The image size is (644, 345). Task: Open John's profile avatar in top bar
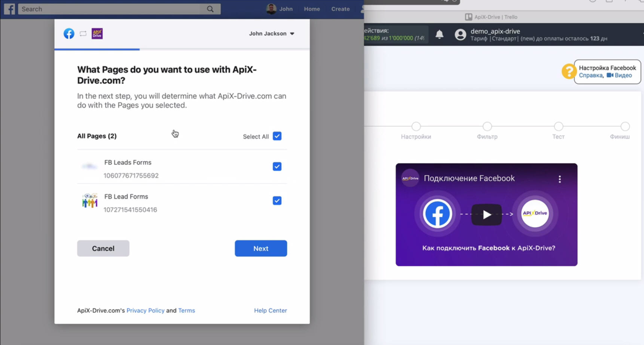pos(271,9)
